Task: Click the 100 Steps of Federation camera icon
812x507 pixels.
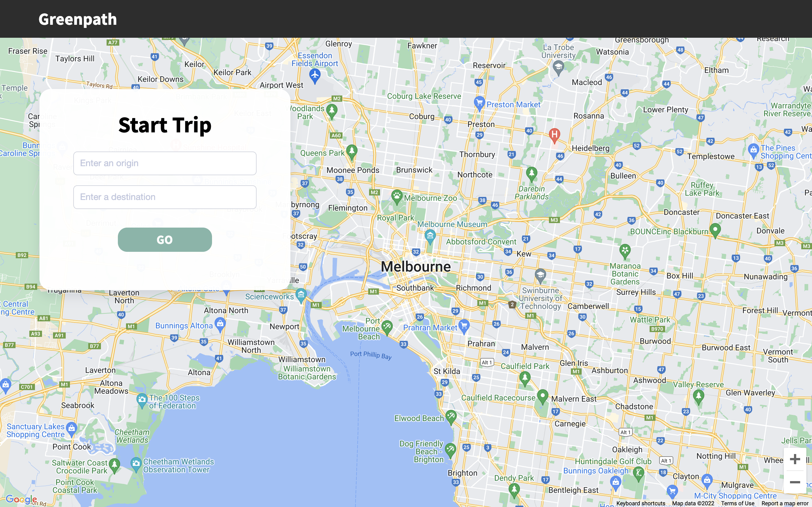Action: (142, 400)
